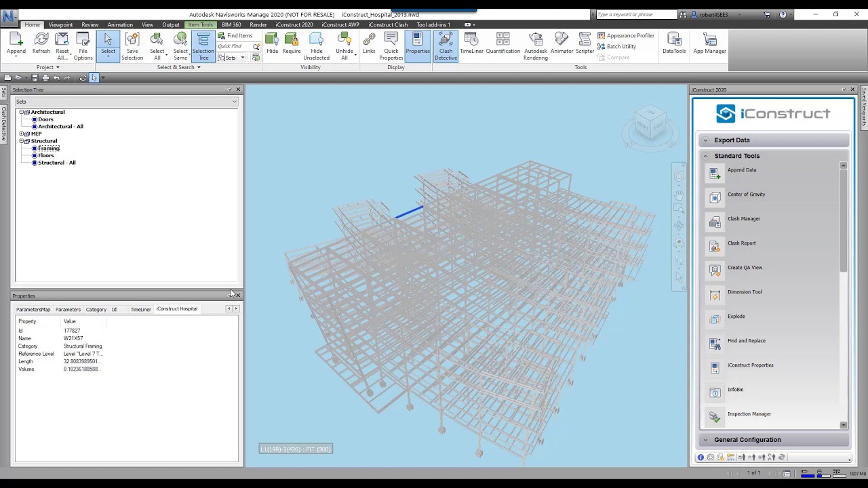Viewport: 868px width, 488px height.
Task: Switch to Parameters tab in Properties
Action: [68, 310]
